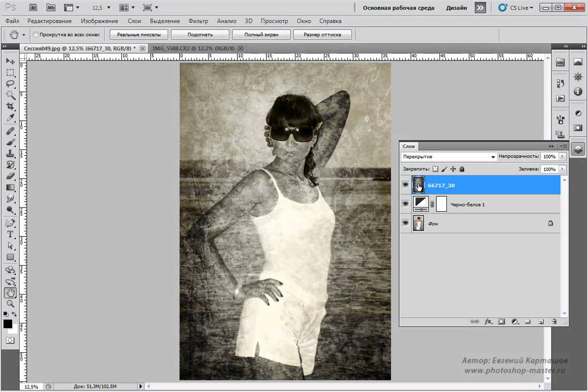Select the Clone Stamp tool

click(10, 153)
